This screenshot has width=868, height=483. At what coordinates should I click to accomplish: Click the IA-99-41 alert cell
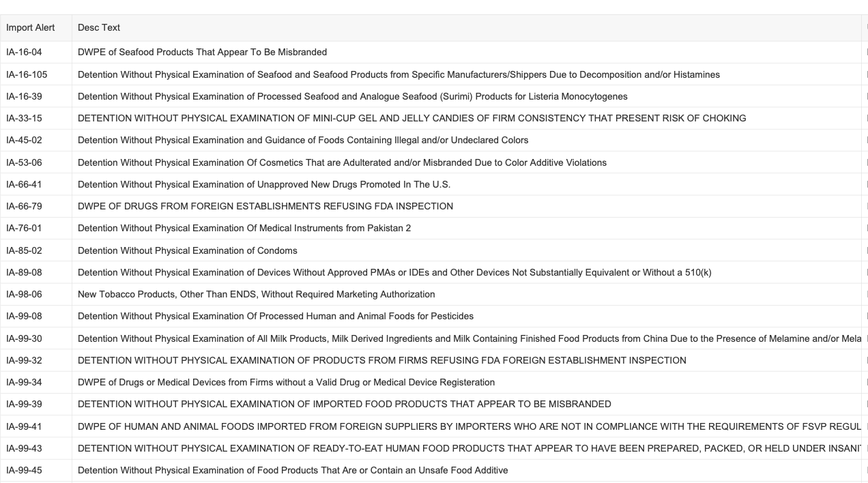tap(24, 426)
